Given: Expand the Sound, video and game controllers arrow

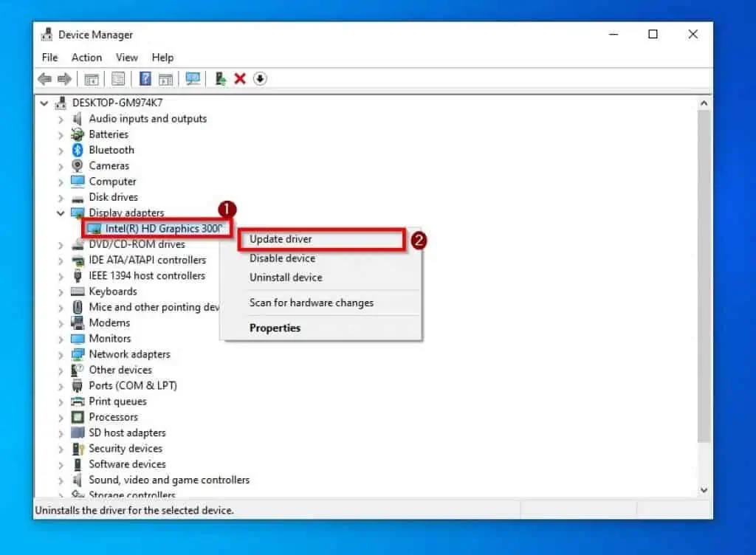Looking at the screenshot, I should (61, 480).
